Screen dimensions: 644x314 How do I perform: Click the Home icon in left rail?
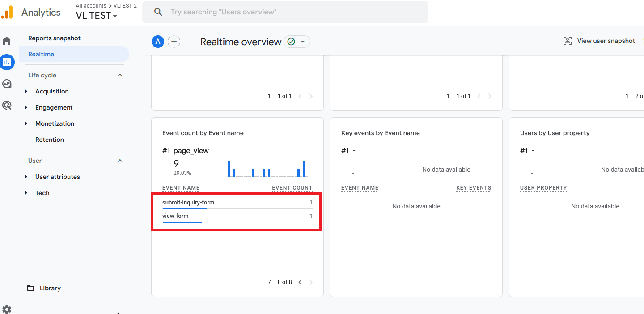(7, 41)
